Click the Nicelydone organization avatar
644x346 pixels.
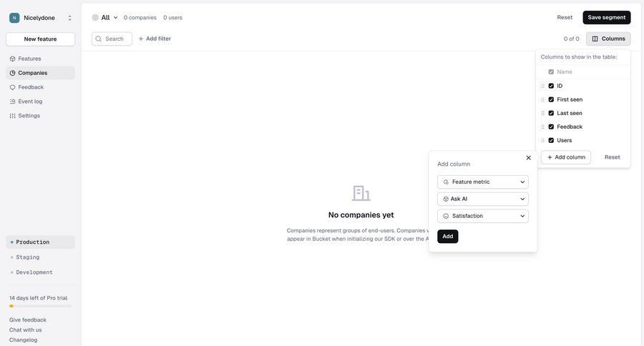pos(14,18)
